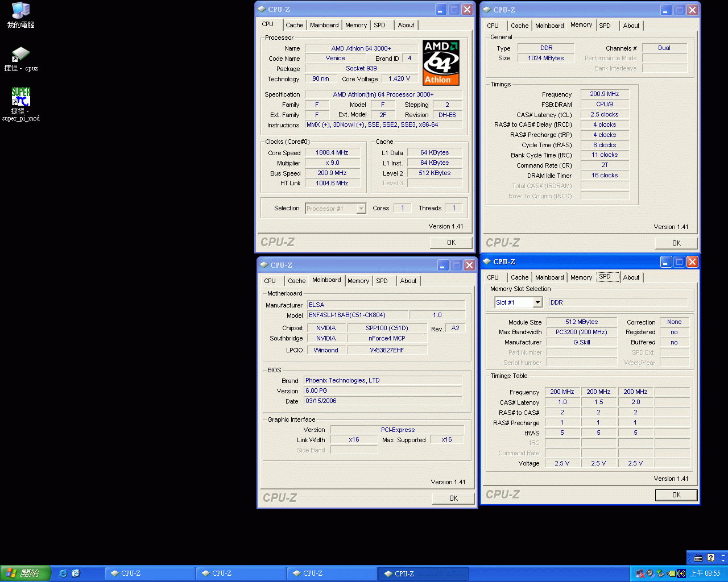This screenshot has width=728, height=582.
Task: Activate the highlighted CPU-Z taskbar button
Action: tap(423, 573)
